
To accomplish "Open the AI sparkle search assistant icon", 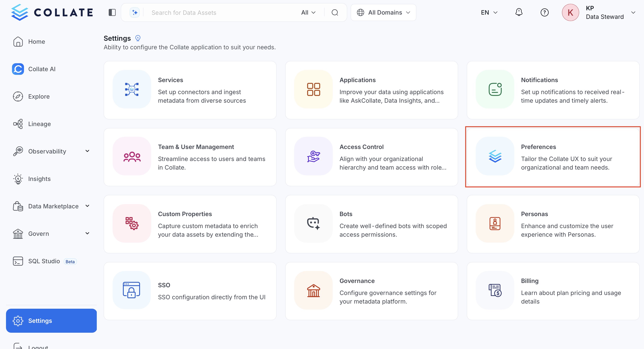I will pos(135,12).
